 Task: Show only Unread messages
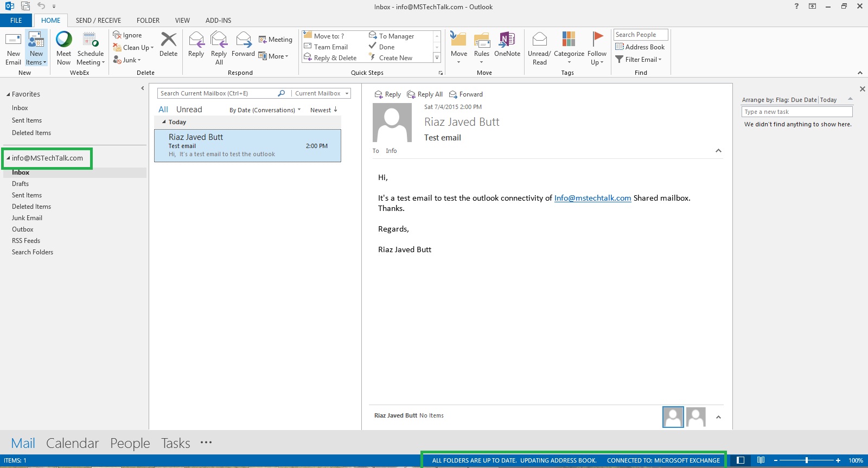[189, 110]
